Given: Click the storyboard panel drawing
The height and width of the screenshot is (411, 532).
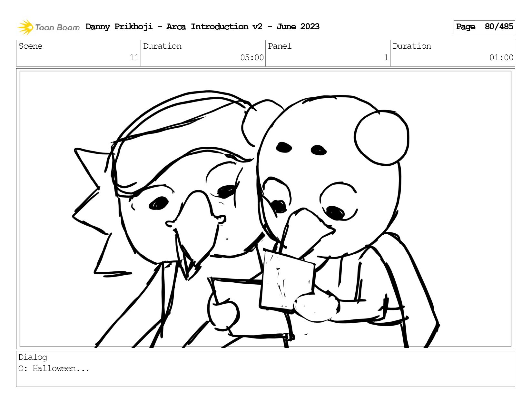Looking at the screenshot, I should point(265,209).
